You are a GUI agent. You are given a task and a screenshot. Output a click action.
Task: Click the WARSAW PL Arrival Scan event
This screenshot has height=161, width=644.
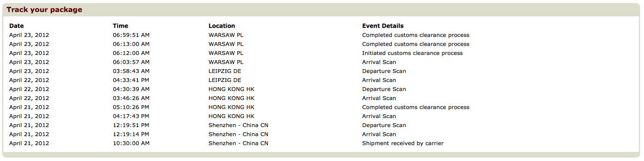click(379, 62)
